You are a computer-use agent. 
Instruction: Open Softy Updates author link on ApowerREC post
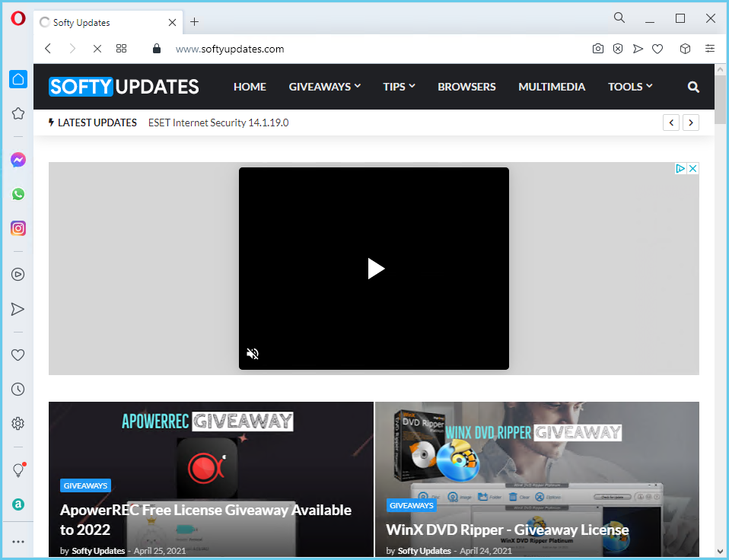tap(98, 551)
